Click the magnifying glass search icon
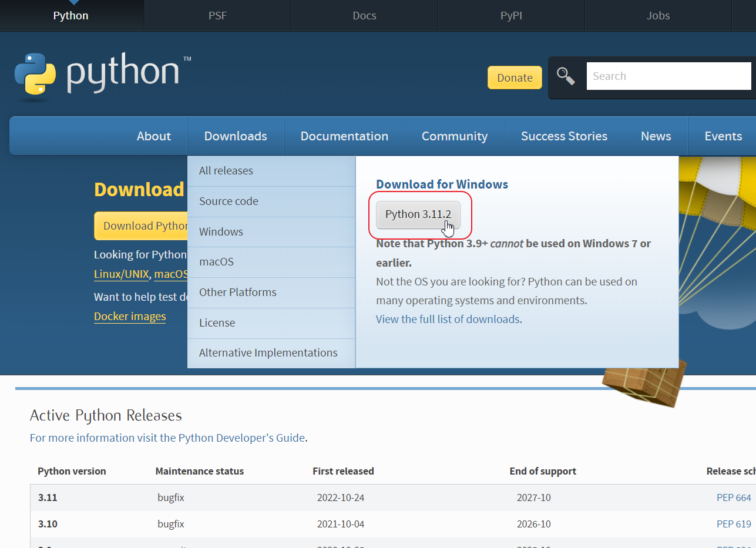The width and height of the screenshot is (756, 548). point(566,76)
